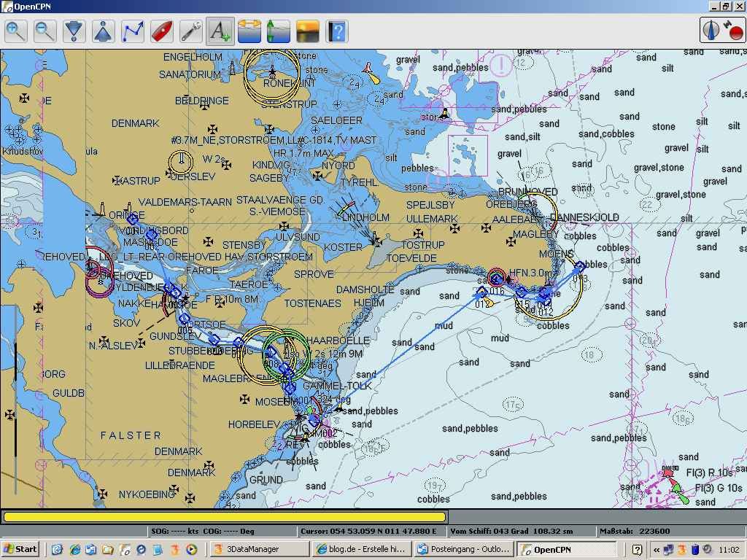
Task: Toggle the currents display button
Action: (249, 31)
